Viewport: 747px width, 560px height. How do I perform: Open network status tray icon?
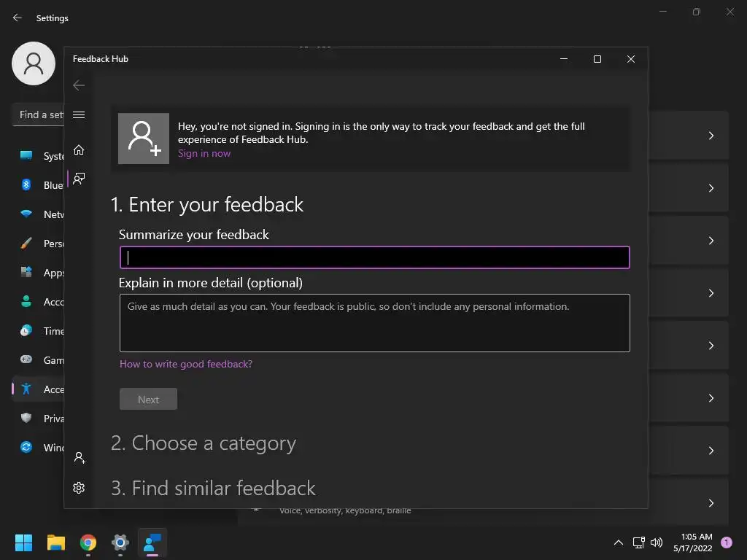pyautogui.click(x=639, y=542)
